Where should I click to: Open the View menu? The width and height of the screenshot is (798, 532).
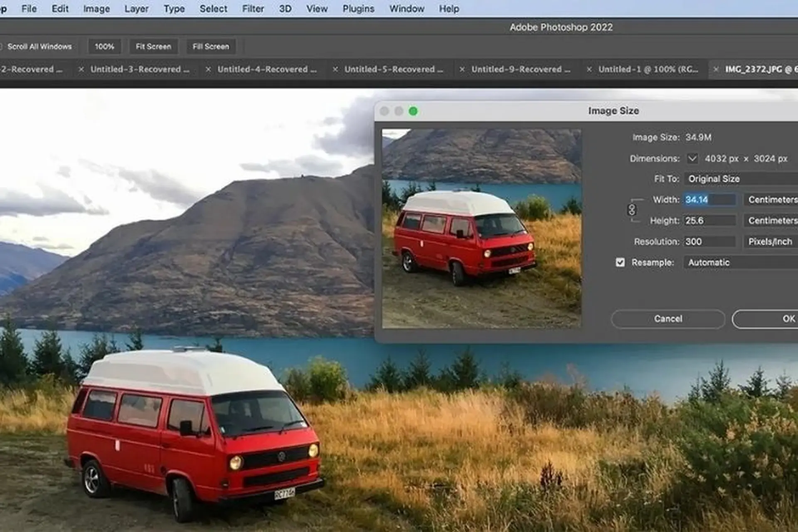tap(317, 9)
